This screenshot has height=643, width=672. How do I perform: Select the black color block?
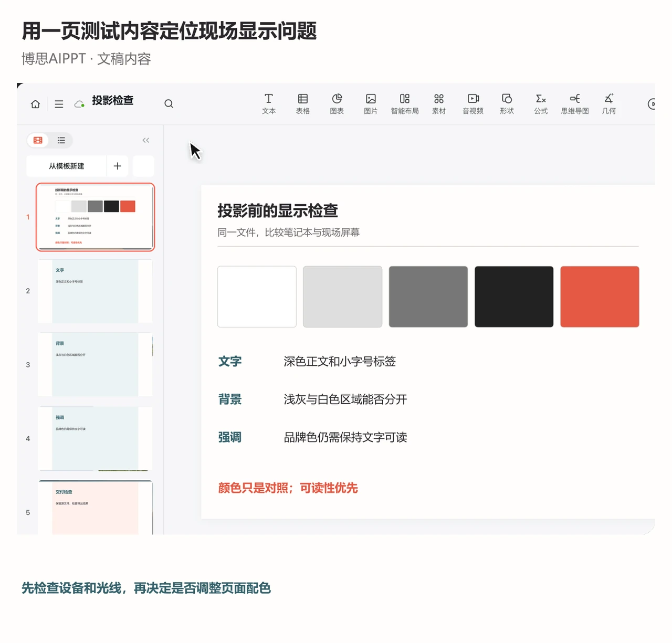click(514, 297)
